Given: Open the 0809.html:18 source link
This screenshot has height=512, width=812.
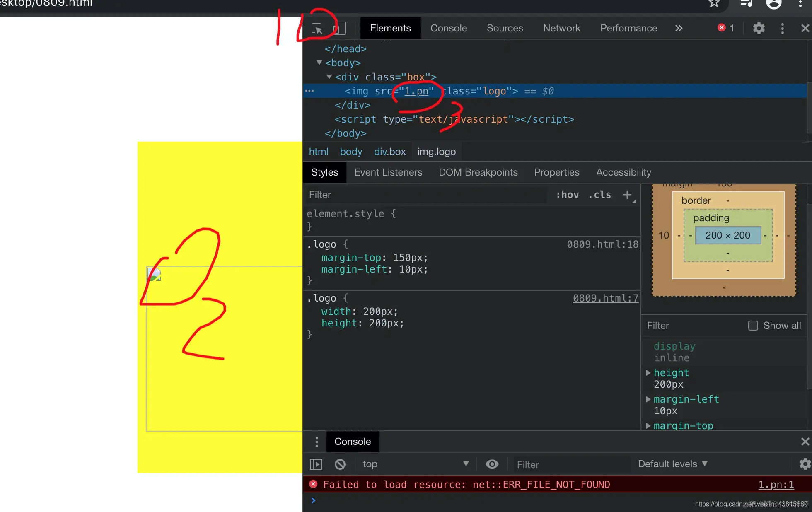Looking at the screenshot, I should [x=602, y=244].
